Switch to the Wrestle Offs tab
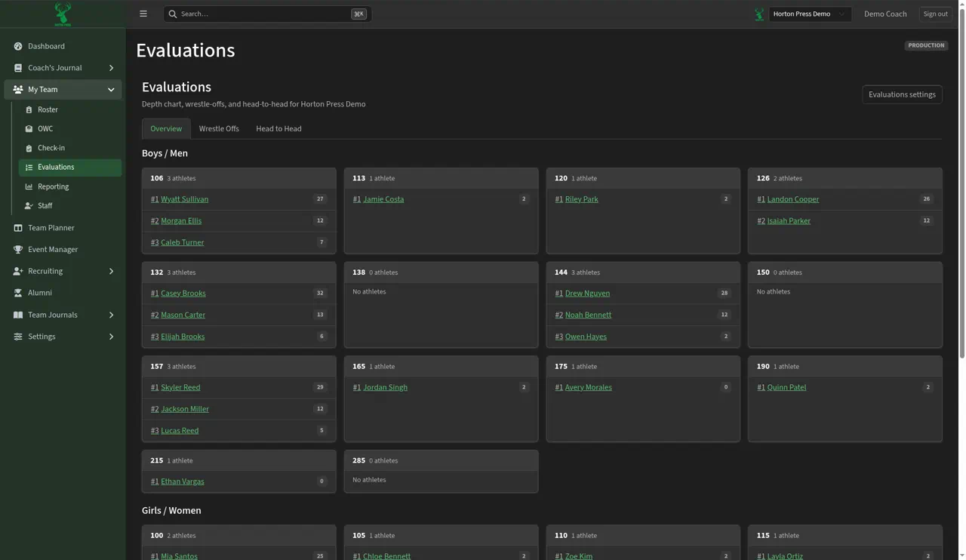 pos(219,129)
